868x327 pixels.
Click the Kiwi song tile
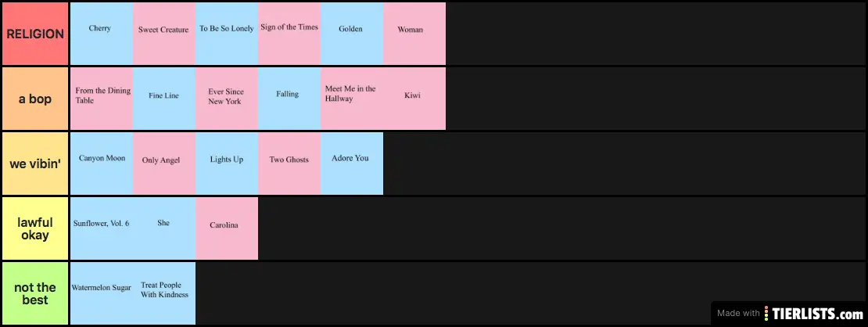pyautogui.click(x=414, y=99)
